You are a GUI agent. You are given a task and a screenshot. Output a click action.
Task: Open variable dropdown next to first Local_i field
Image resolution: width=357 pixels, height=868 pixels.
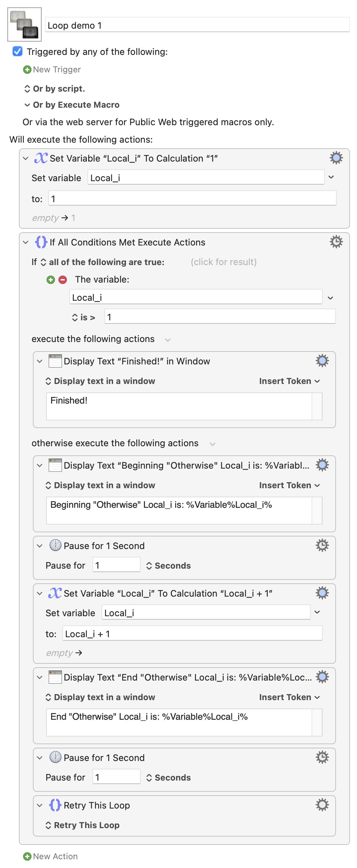click(331, 177)
